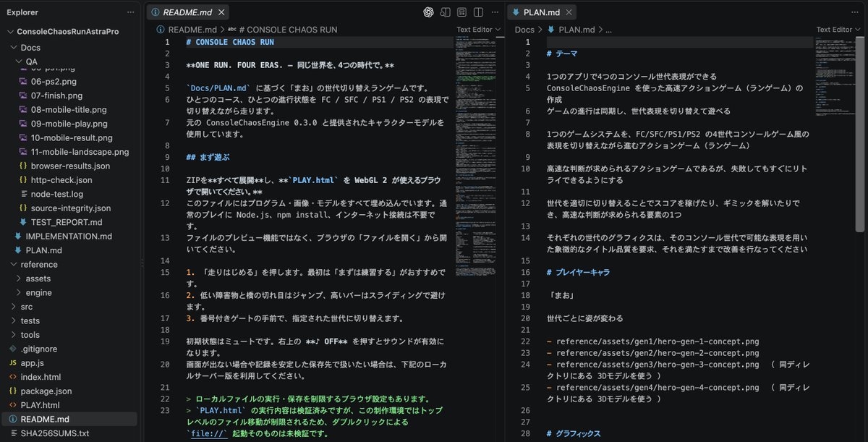Click the '# テーマ' heading in PLAN.md
The height and width of the screenshot is (442, 868).
point(562,54)
